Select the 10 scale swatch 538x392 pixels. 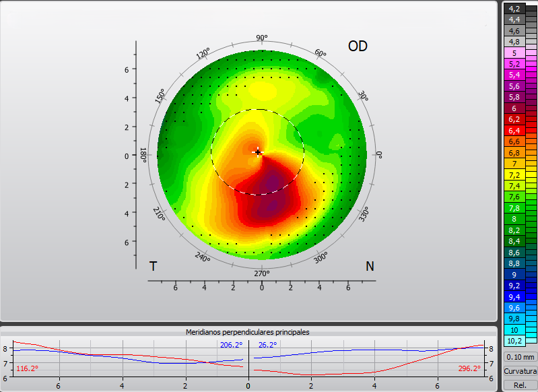pyautogui.click(x=514, y=330)
